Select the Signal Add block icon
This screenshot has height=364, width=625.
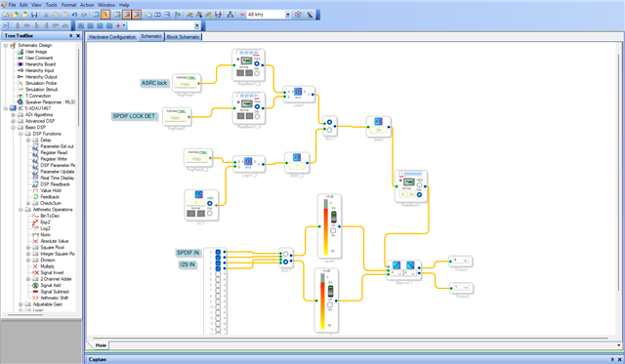35,285
